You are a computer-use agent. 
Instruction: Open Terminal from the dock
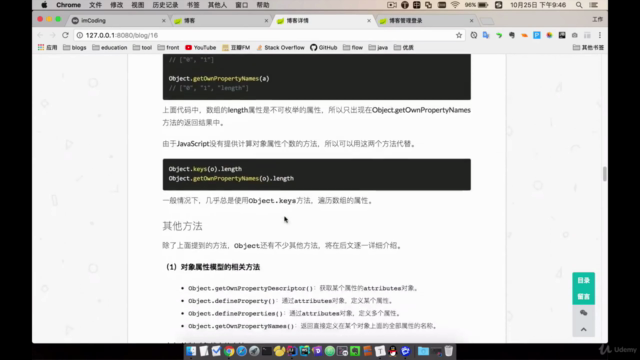267,351
